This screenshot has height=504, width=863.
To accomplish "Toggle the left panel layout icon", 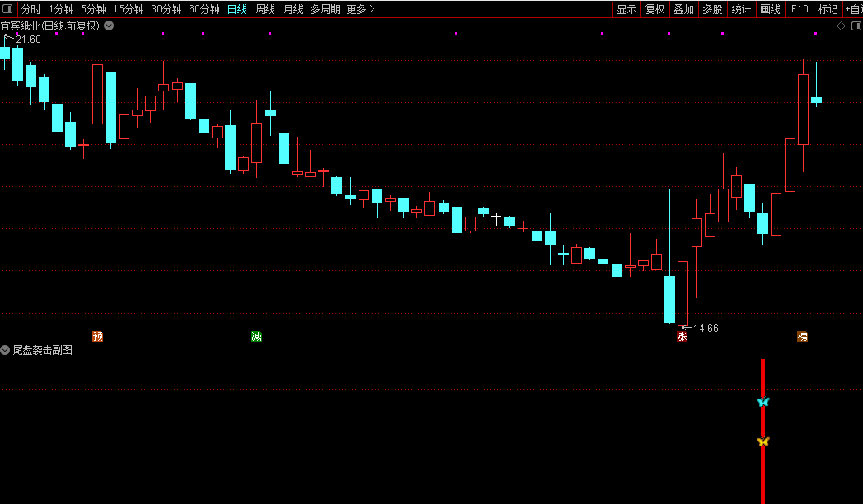I will pos(7,9).
